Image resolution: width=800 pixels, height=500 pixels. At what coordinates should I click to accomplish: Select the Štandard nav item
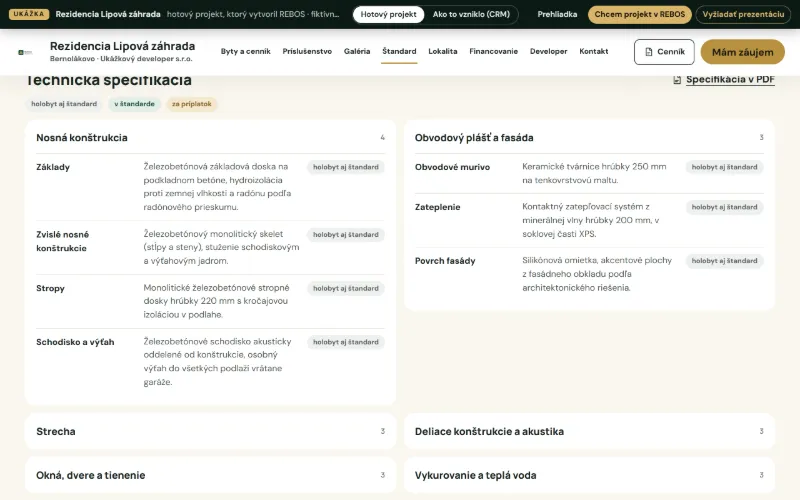coord(399,52)
